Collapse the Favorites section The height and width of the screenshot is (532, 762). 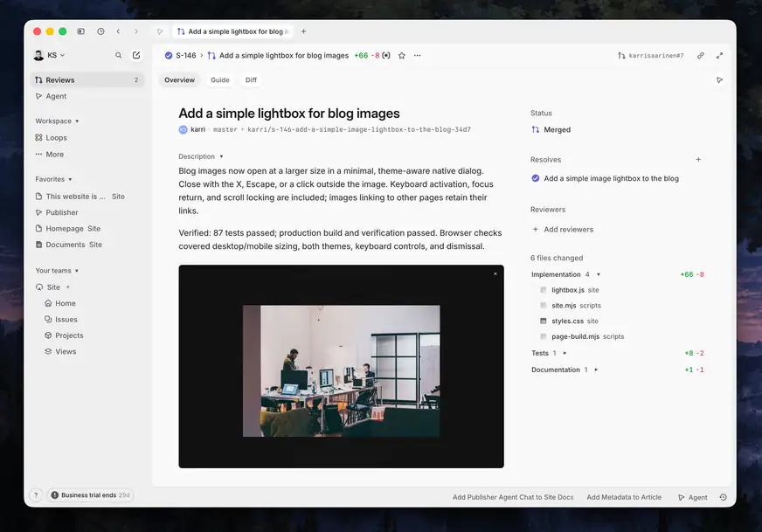[53, 179]
